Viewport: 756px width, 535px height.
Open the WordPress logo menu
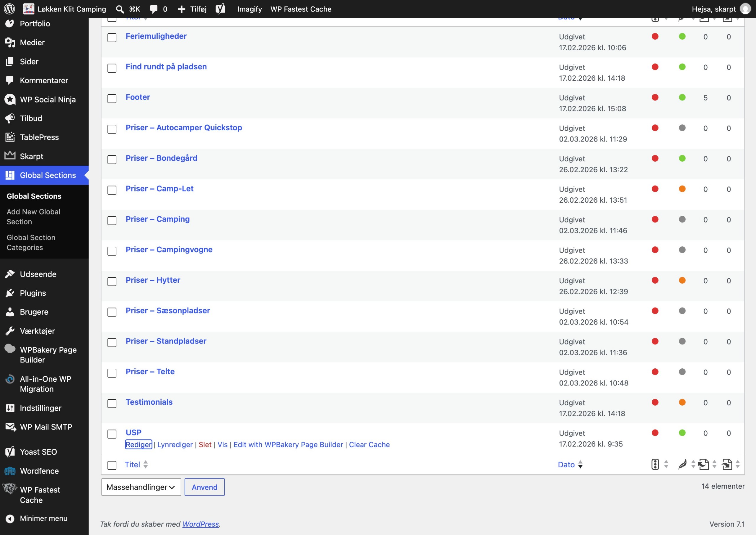pyautogui.click(x=9, y=9)
